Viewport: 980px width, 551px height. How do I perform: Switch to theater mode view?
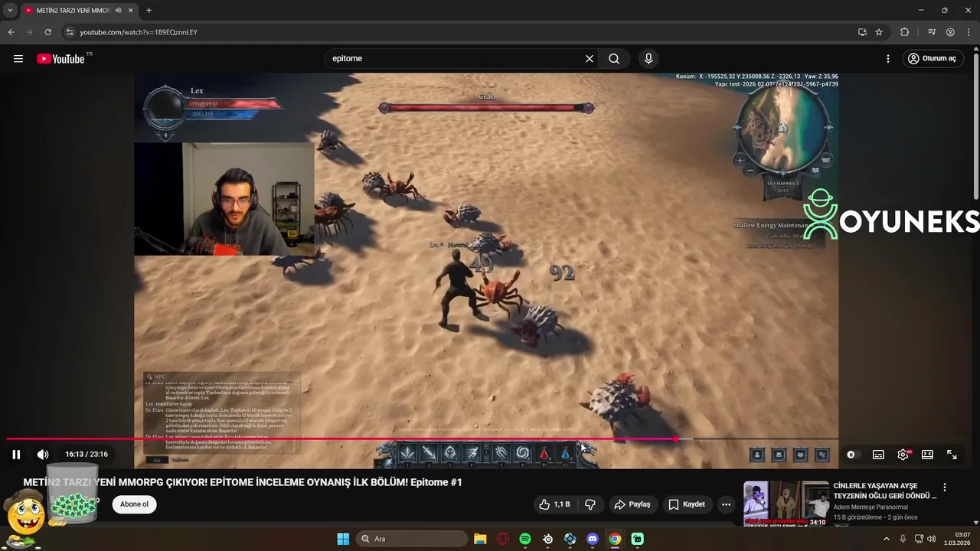click(x=927, y=455)
